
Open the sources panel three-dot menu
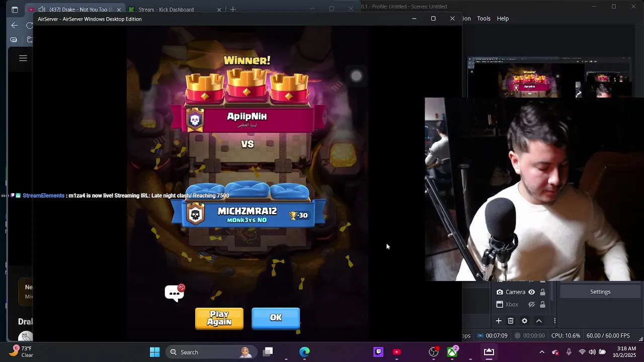coord(554,321)
